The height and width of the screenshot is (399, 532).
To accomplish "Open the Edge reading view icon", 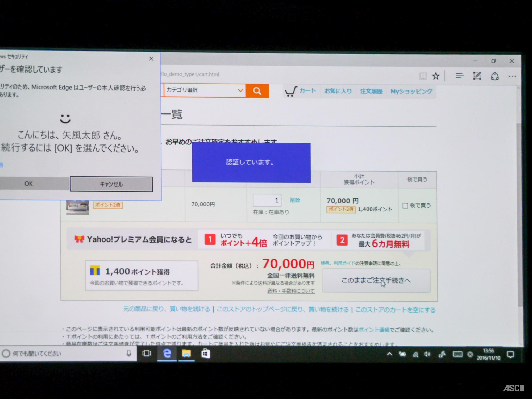I will [423, 76].
